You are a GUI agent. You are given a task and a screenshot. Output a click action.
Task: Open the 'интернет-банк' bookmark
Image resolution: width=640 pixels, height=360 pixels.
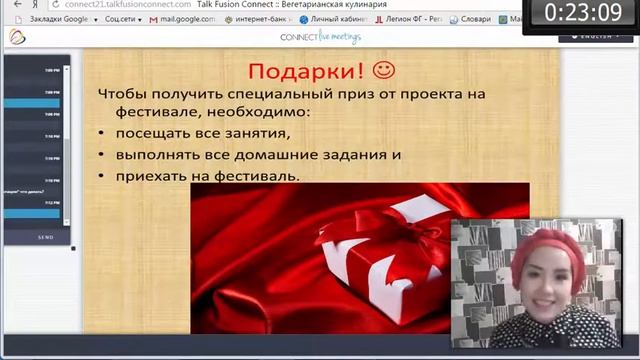tap(259, 19)
